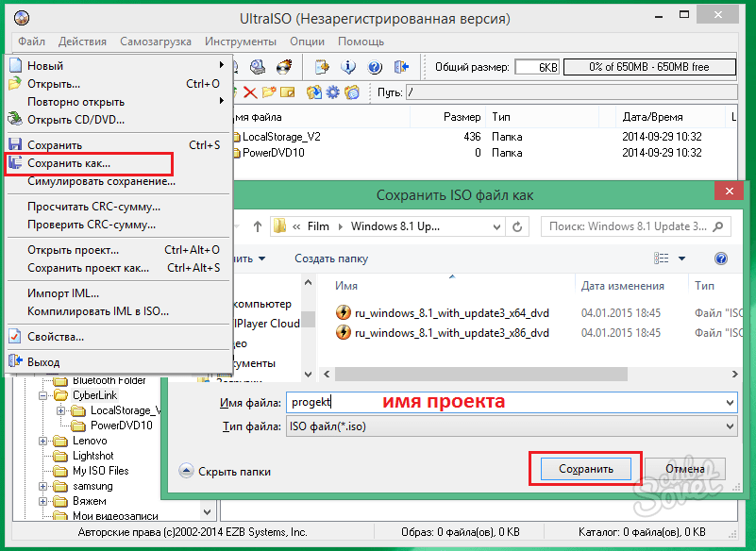Screen dimensions: 756x551
Task: Click the scroll-down arrow of dialog folder pane
Action: click(309, 374)
